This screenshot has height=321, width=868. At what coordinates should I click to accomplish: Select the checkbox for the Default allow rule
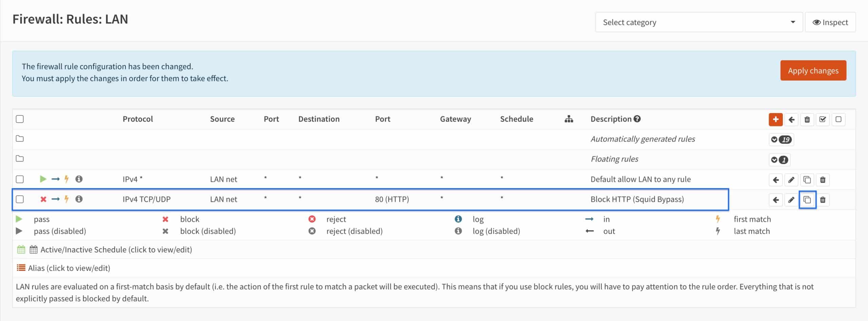click(20, 180)
